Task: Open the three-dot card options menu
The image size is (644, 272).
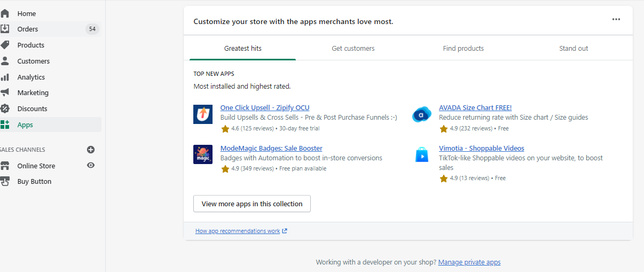Action: 616,19
